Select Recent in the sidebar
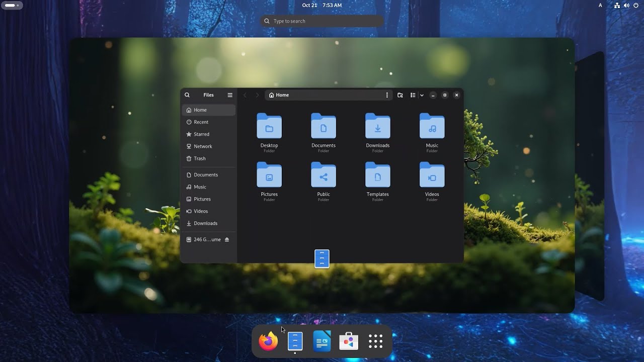644x362 pixels. tap(208, 122)
